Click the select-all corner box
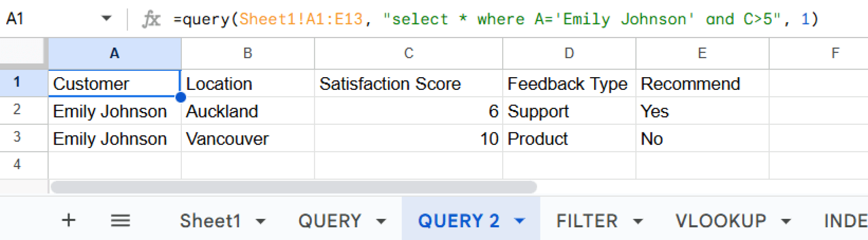Screen dimensions: 868x240 (x=23, y=53)
